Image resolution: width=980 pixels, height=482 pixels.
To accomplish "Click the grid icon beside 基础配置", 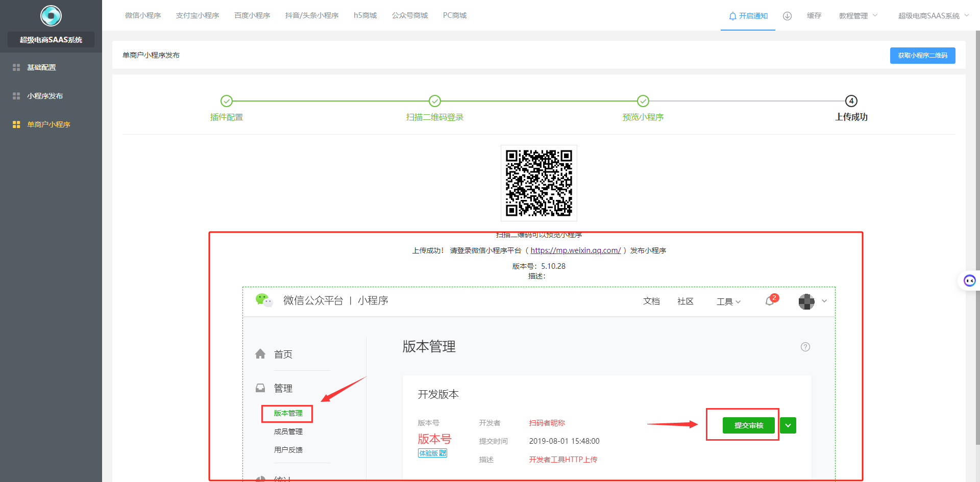I will click(16, 67).
